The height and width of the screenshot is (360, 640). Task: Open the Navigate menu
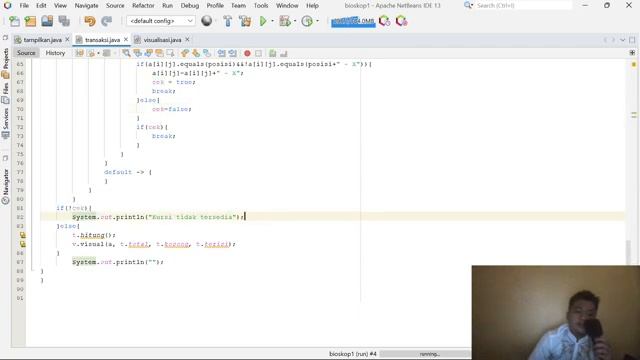coord(87,6)
